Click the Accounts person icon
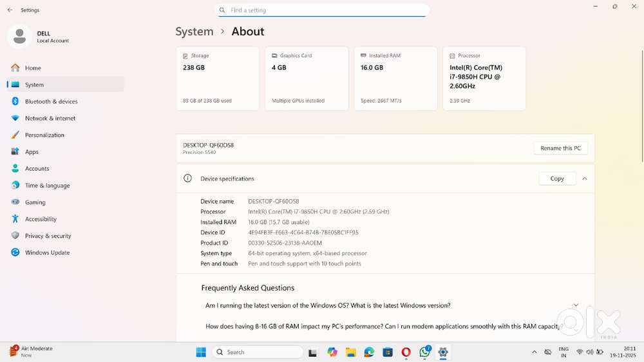The height and width of the screenshot is (362, 644). point(15,169)
